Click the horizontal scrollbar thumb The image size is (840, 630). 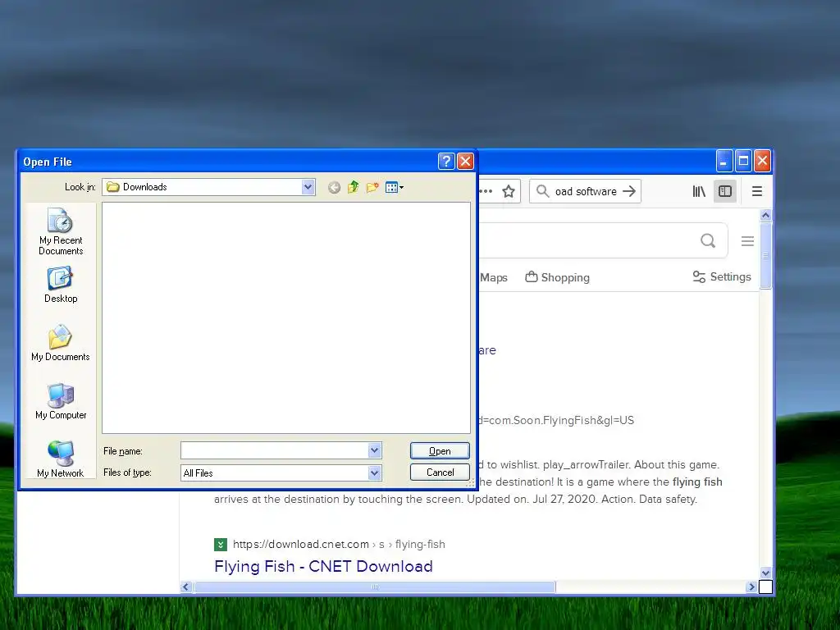(x=374, y=587)
